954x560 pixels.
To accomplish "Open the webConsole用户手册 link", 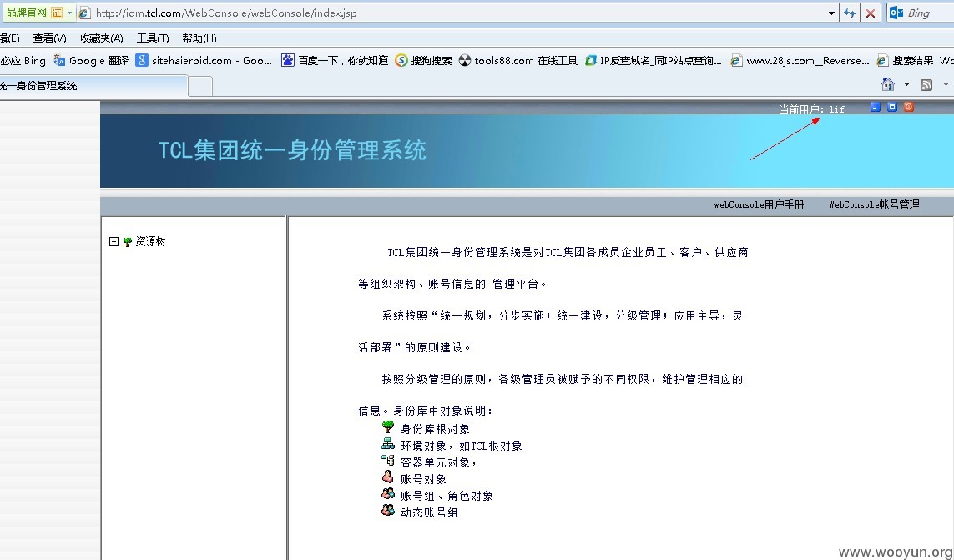I will 759,205.
